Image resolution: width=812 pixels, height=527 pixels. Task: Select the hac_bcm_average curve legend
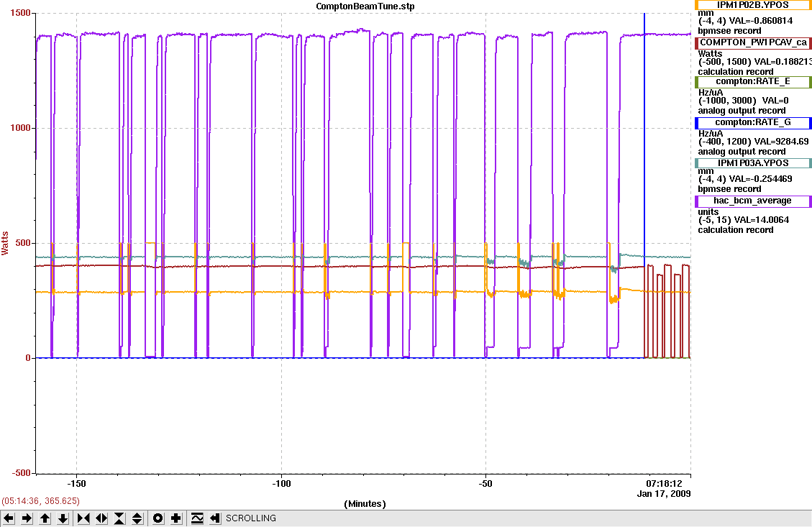753,201
